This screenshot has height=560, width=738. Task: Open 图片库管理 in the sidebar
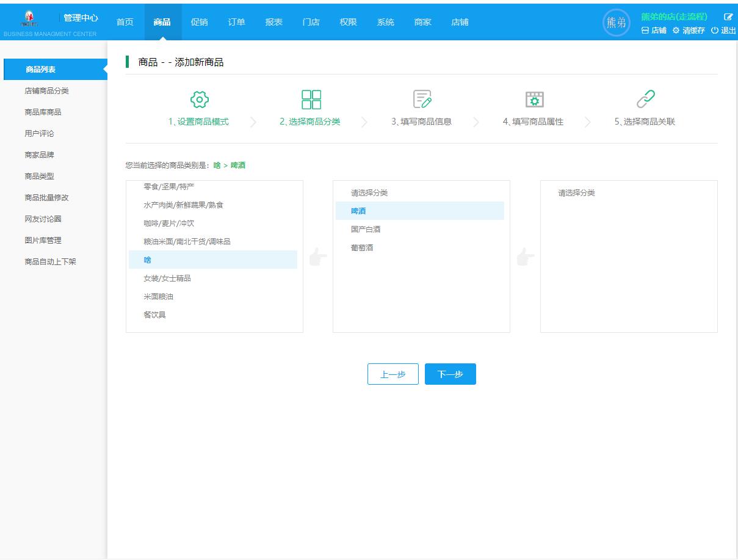pos(43,241)
